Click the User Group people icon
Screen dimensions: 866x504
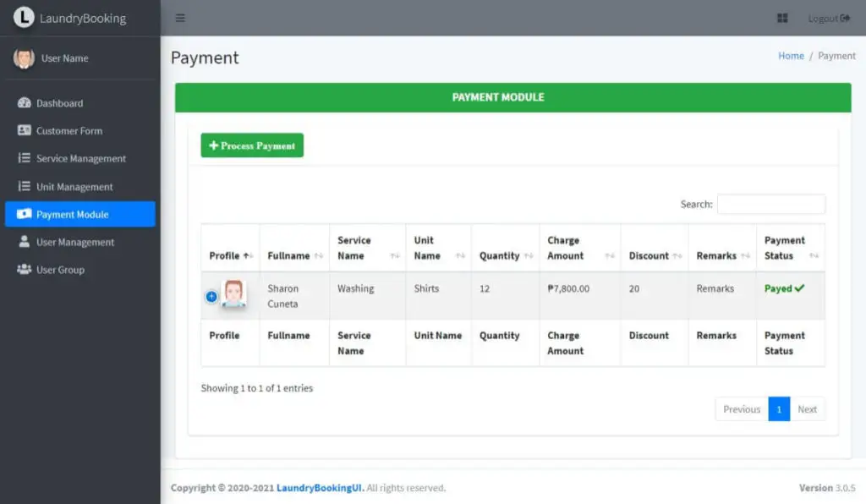click(22, 269)
